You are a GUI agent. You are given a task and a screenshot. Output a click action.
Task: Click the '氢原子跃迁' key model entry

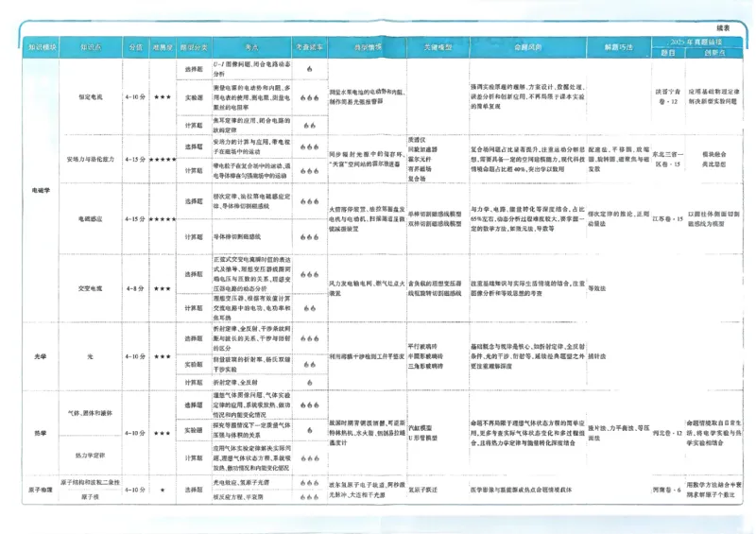click(422, 490)
